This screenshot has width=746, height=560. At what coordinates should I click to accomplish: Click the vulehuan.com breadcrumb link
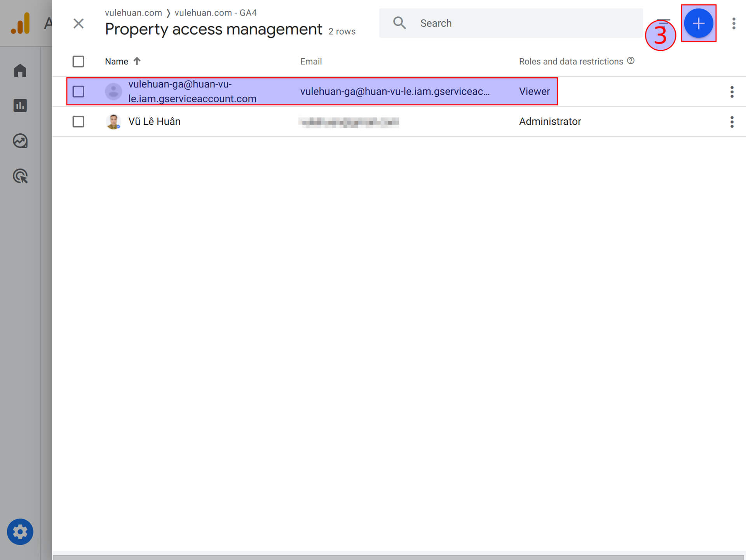133,13
